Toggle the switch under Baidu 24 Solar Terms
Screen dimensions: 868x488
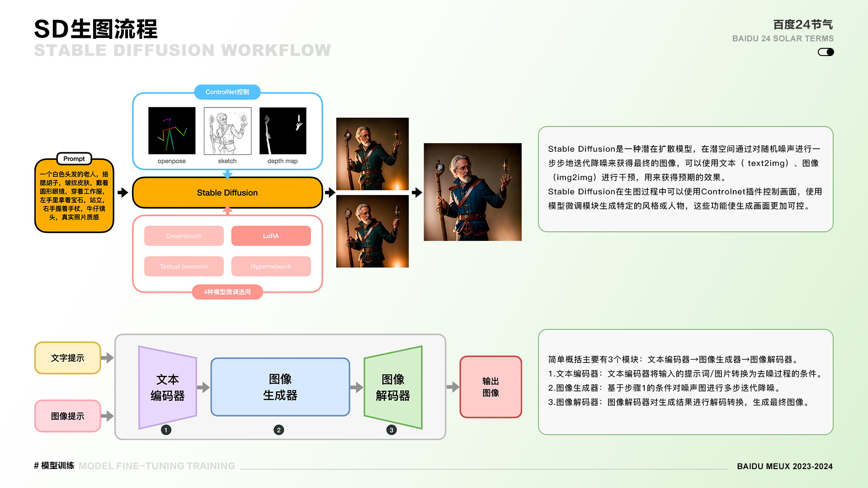click(826, 52)
